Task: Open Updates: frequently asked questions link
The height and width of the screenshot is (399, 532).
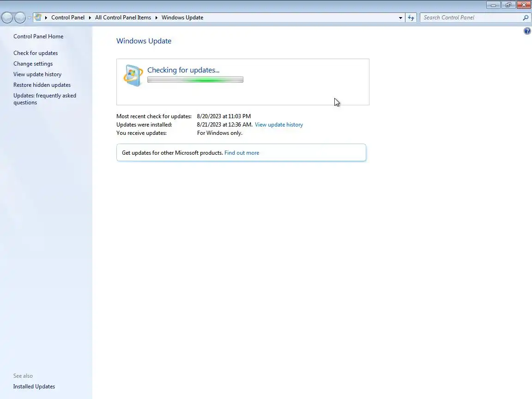Action: point(45,99)
